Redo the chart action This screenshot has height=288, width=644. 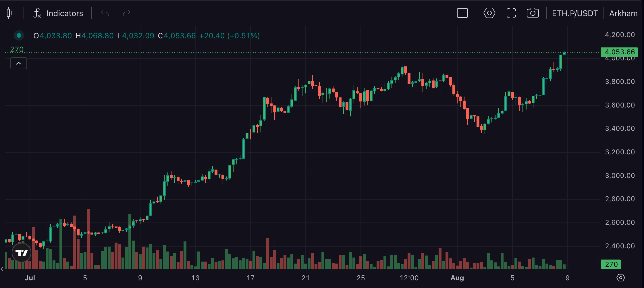click(126, 13)
